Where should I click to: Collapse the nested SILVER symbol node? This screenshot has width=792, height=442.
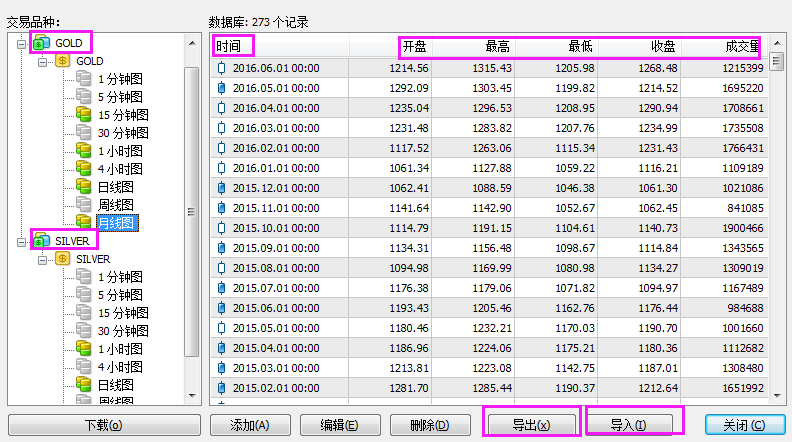tap(43, 259)
